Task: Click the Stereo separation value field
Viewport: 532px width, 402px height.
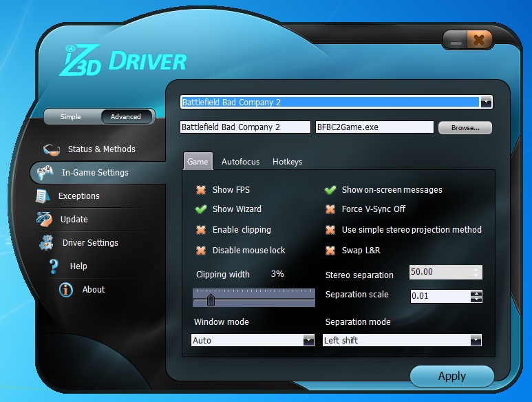Action: point(445,272)
